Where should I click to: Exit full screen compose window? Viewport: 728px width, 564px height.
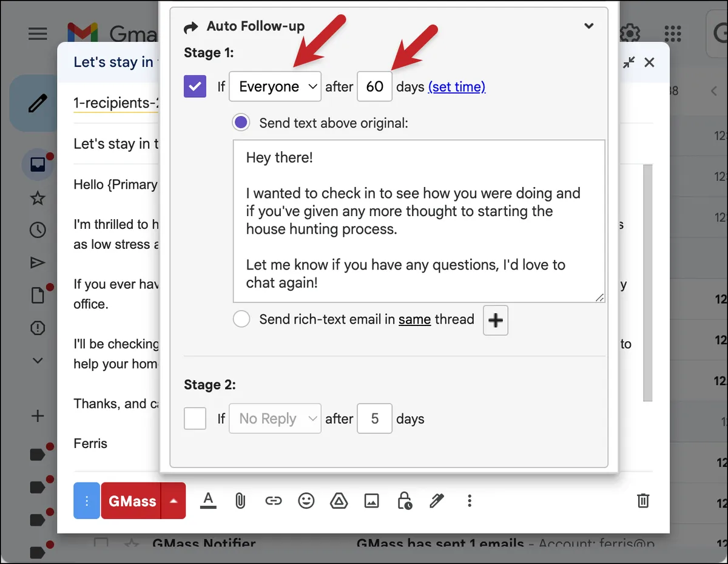coord(629,62)
